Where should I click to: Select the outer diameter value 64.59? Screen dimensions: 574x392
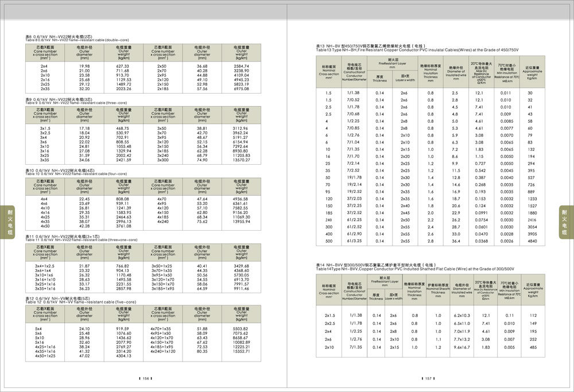pyautogui.click(x=202, y=289)
